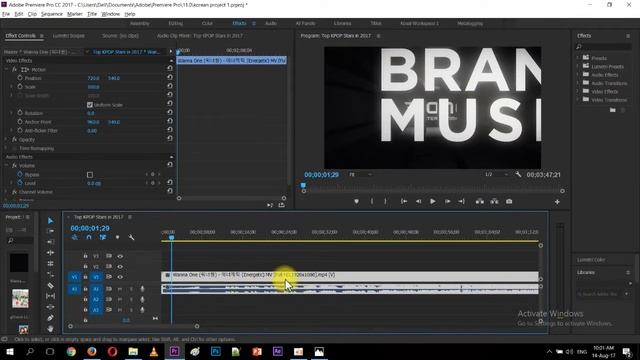Reset the Rotation parameter
640x360 pixels.
(170, 113)
